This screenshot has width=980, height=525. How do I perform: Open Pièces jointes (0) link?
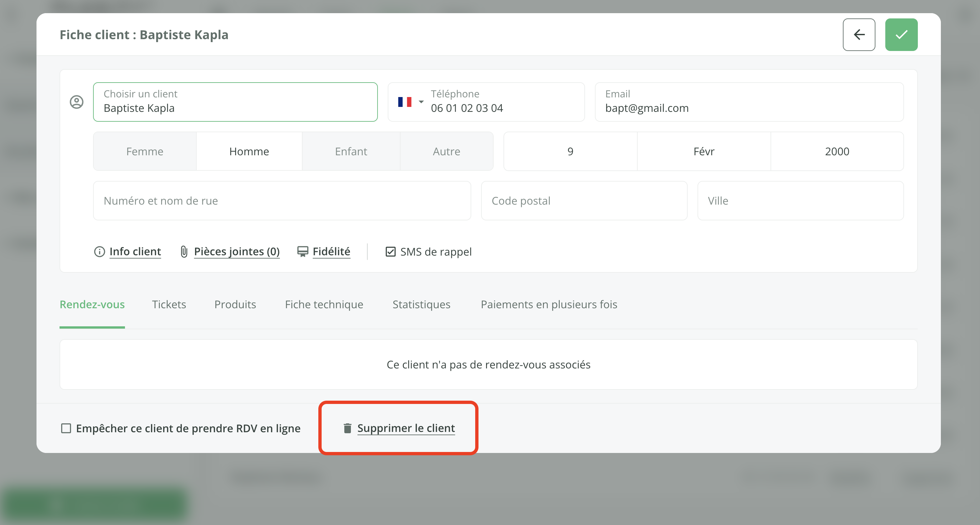click(237, 251)
